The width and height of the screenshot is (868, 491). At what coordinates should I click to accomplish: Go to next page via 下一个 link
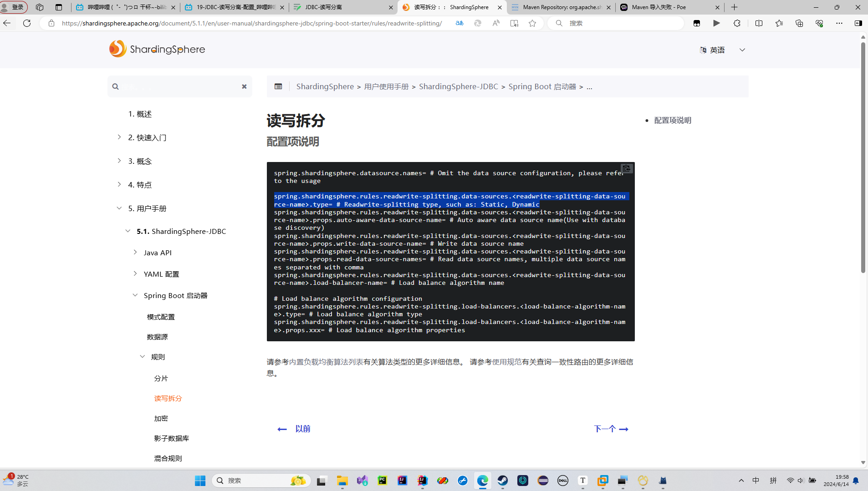tap(611, 429)
